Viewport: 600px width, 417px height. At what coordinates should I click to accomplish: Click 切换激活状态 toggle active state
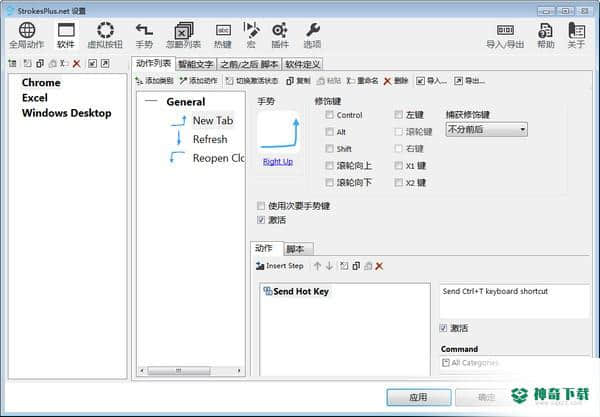[x=252, y=81]
